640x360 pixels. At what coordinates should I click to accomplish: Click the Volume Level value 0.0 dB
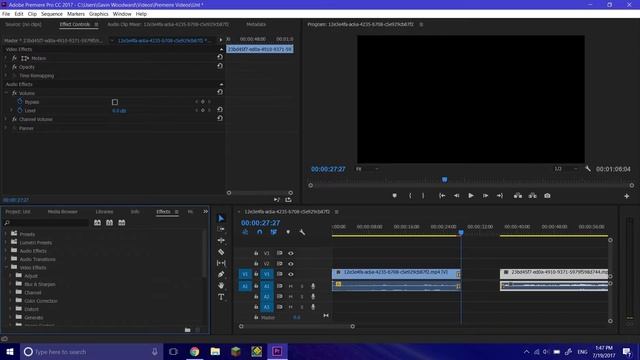pyautogui.click(x=119, y=111)
